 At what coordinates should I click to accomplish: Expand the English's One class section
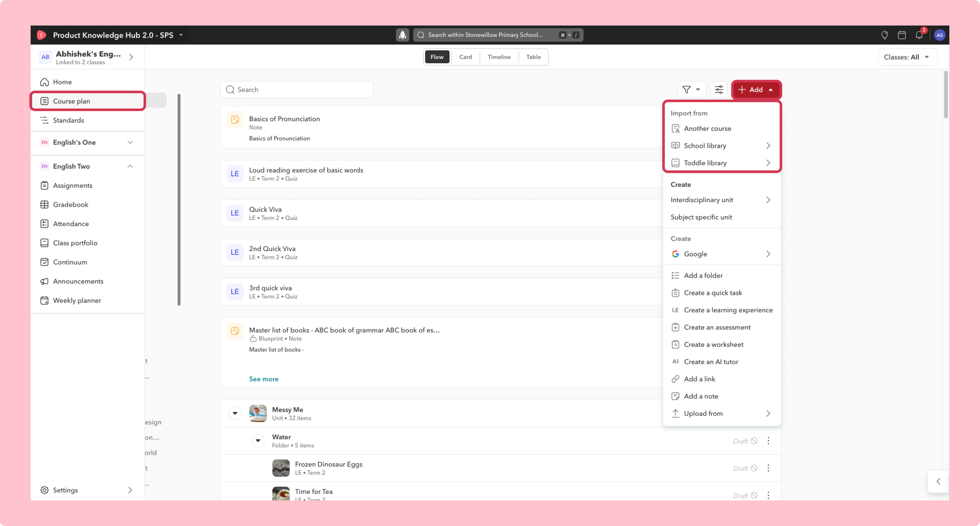[x=130, y=142]
